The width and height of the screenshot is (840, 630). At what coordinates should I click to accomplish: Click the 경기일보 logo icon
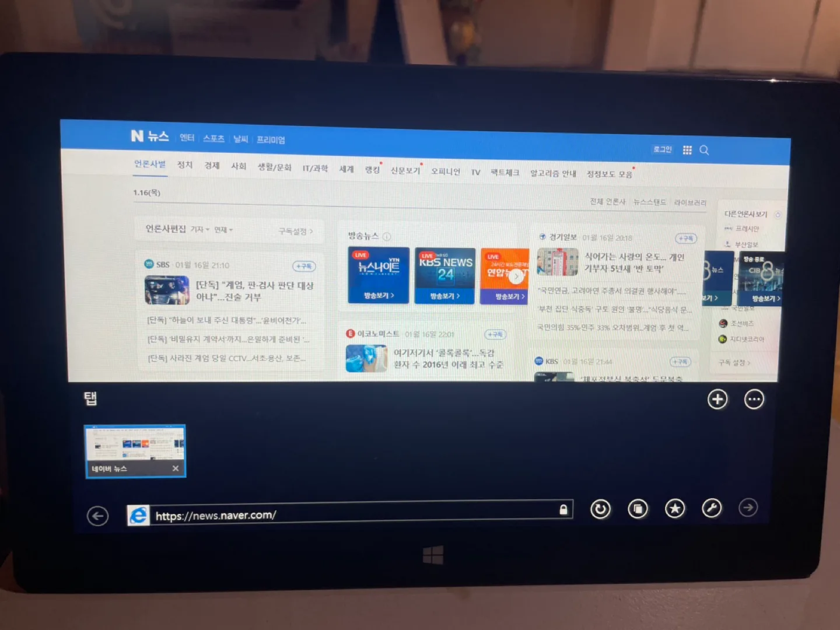(542, 237)
